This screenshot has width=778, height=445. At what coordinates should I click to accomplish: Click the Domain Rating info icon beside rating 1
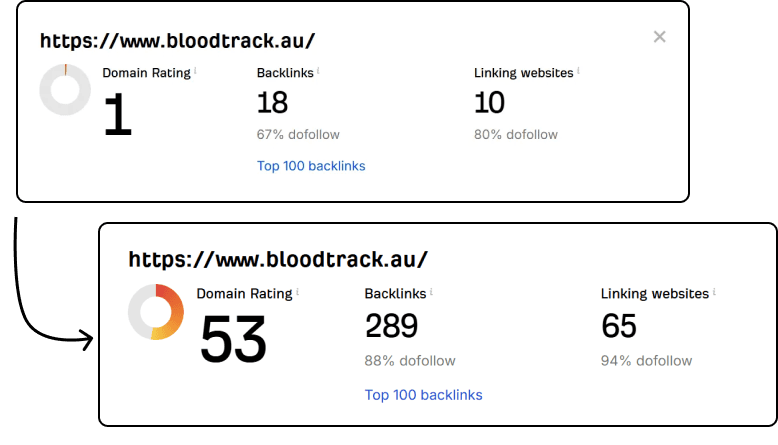[195, 71]
